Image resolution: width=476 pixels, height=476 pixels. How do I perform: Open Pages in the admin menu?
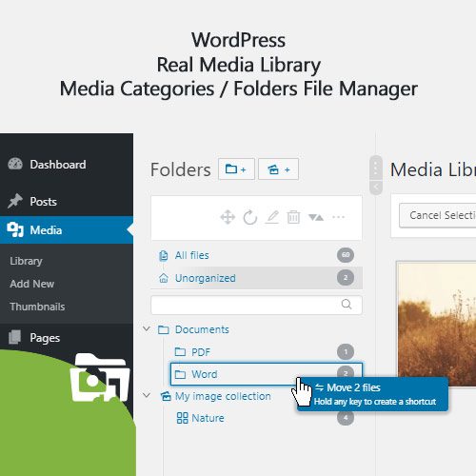tap(67, 338)
